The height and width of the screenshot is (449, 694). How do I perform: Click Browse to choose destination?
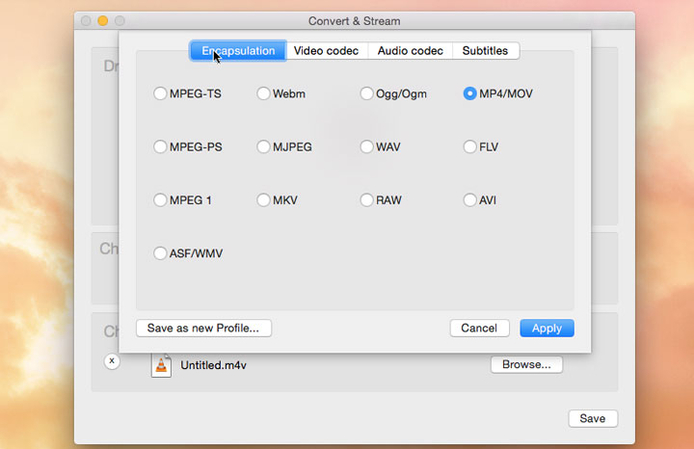pyautogui.click(x=526, y=364)
